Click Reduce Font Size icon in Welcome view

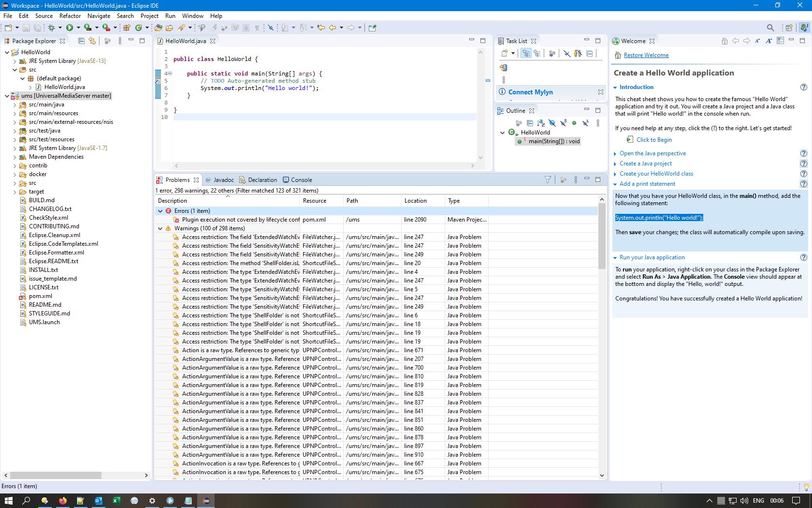pyautogui.click(x=757, y=41)
